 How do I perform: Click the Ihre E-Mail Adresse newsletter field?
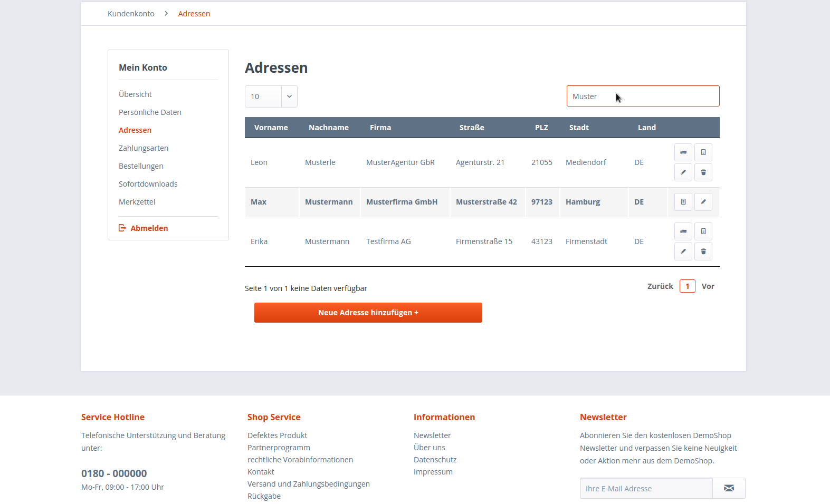pyautogui.click(x=646, y=488)
